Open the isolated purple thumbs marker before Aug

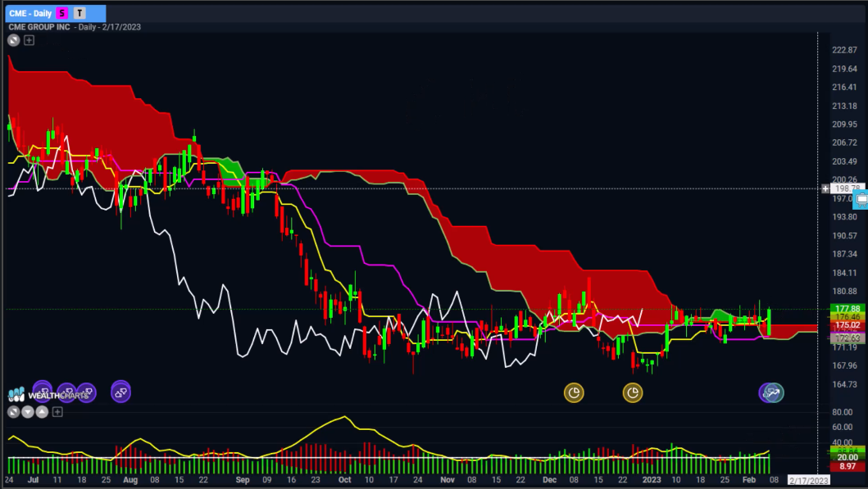120,392
